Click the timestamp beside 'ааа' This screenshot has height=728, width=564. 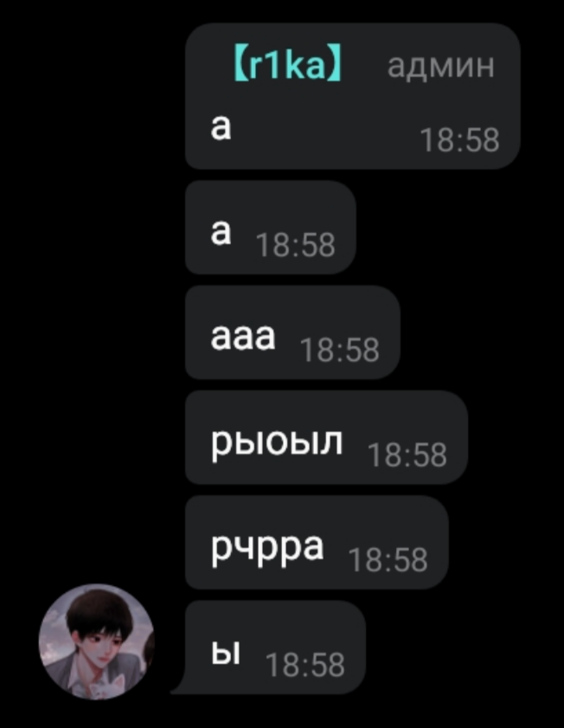tap(339, 350)
